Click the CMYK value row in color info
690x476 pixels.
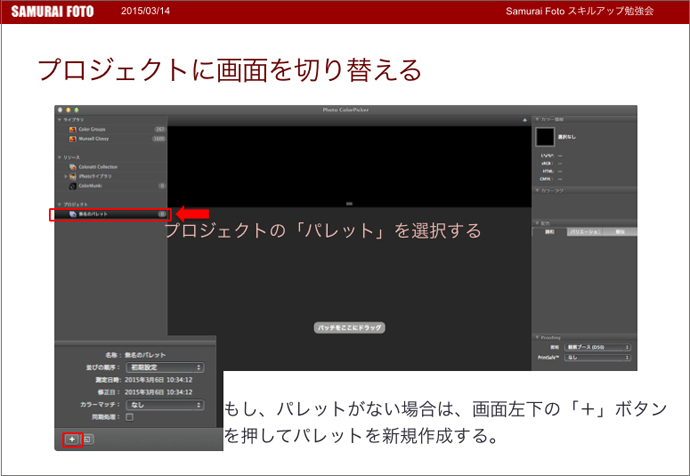coord(551,179)
